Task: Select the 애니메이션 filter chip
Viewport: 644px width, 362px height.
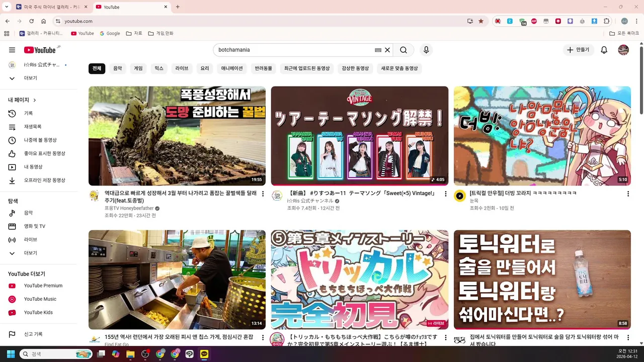Action: tap(232, 68)
